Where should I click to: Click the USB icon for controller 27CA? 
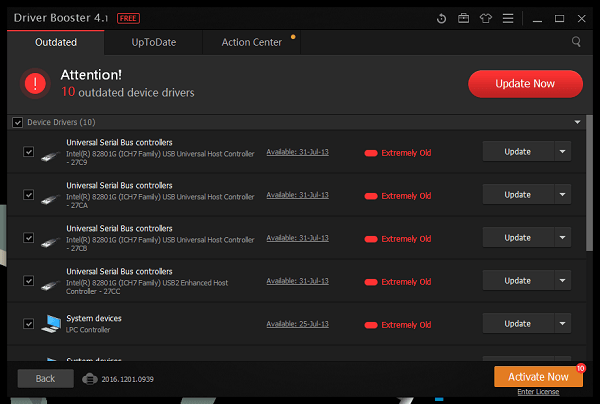coord(50,199)
